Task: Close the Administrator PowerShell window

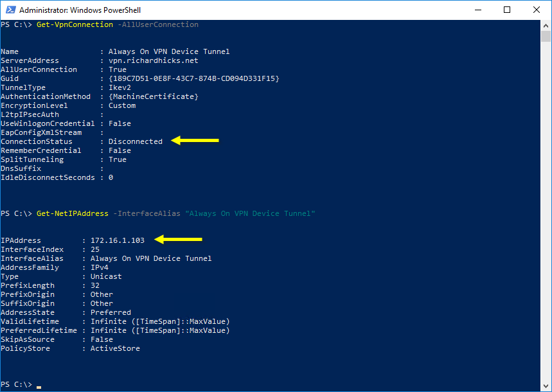Action: point(537,10)
